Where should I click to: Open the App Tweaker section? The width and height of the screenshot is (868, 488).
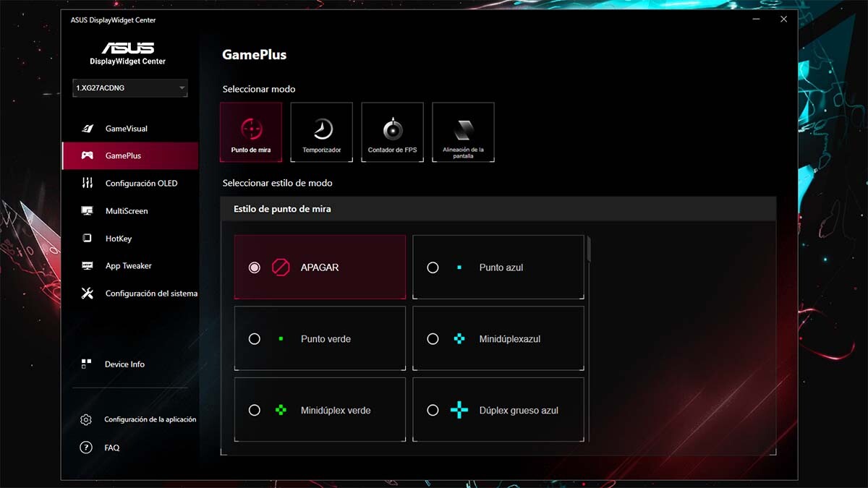coord(130,266)
